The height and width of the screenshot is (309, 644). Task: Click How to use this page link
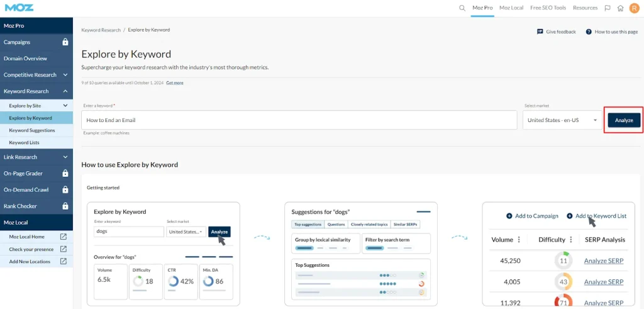[x=616, y=31]
